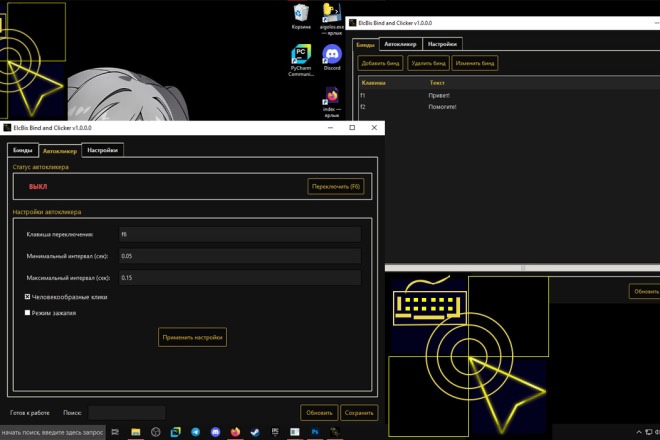
Task: Enable the Человекообразные клики checkbox
Action: [x=28, y=297]
